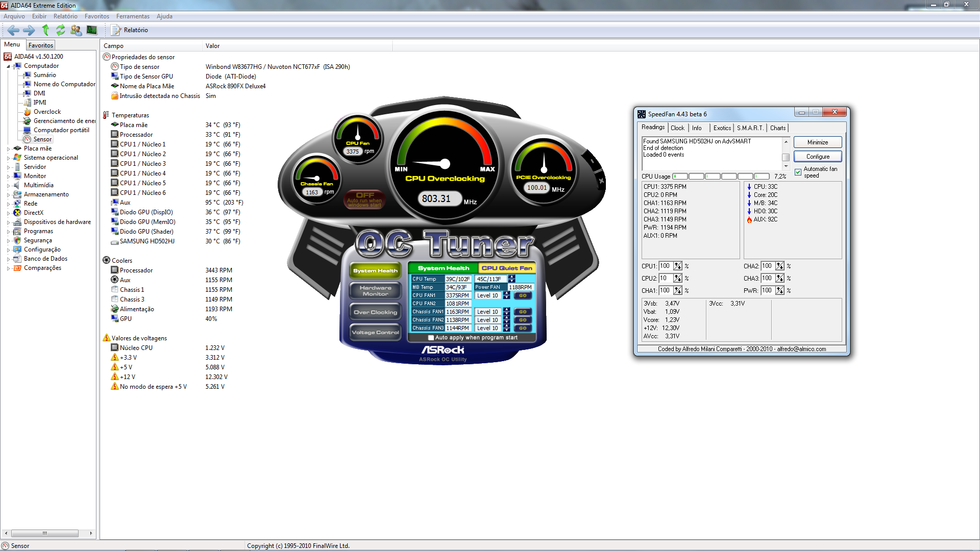Screen dimensions: 980x551
Task: Click SpeedFan Minimize button
Action: pos(818,142)
